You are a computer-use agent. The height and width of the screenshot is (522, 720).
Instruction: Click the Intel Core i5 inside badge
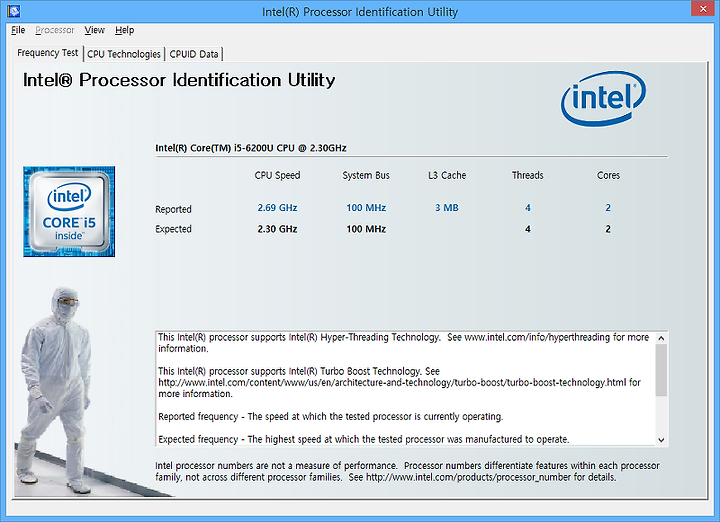(69, 211)
